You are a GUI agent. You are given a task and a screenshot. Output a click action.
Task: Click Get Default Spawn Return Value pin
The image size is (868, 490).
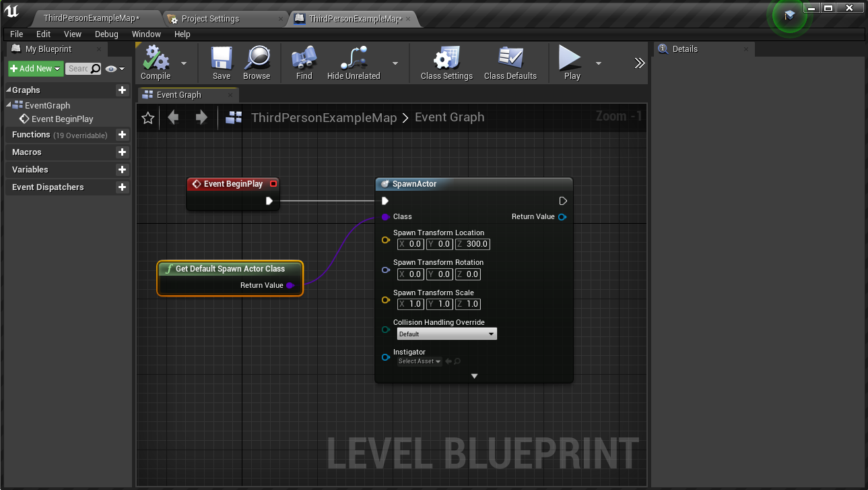point(290,286)
